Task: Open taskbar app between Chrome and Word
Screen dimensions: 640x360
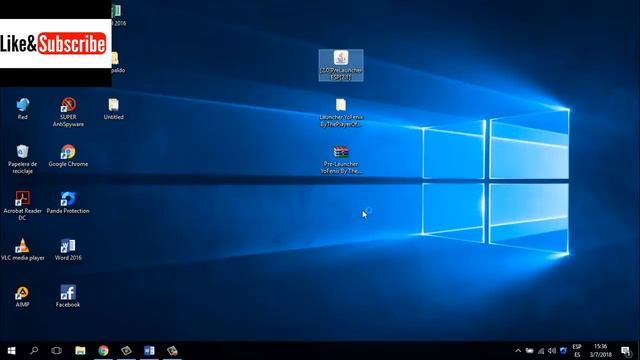Action: 127,351
